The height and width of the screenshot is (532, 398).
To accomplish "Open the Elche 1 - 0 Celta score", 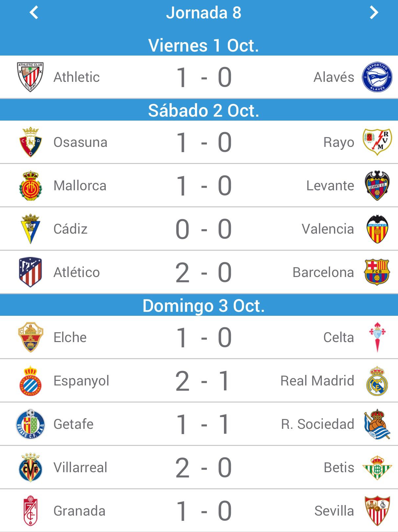I will [204, 337].
